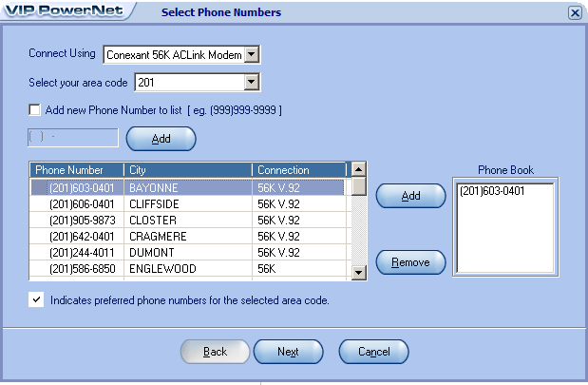
Task: Select the ENGLEWOOD 56K row
Action: pos(186,269)
